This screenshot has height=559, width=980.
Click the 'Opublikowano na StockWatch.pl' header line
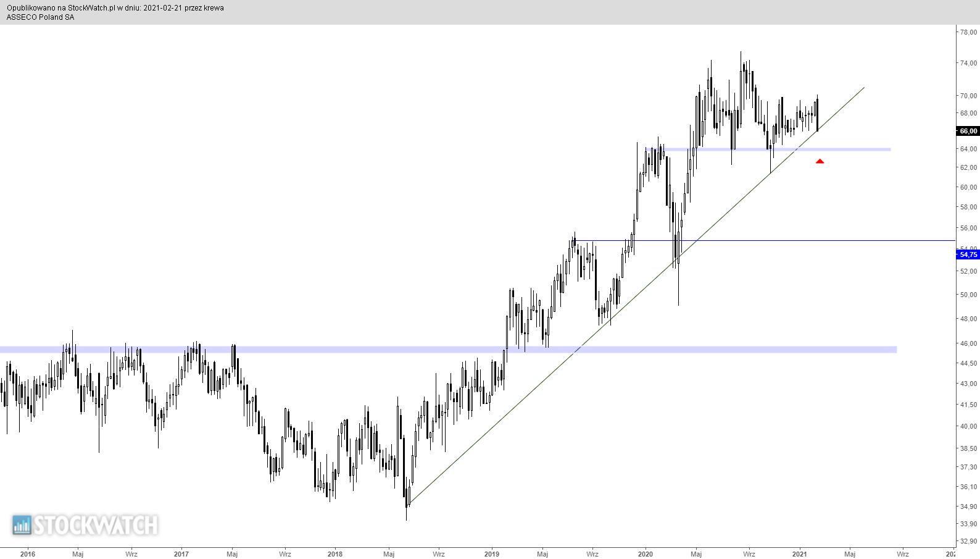point(115,8)
